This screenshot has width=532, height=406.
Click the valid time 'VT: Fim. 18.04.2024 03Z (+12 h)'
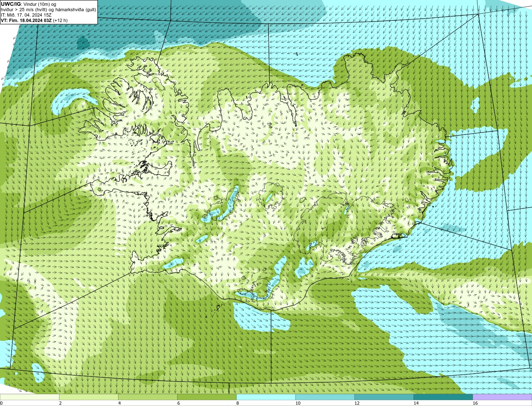pyautogui.click(x=34, y=20)
